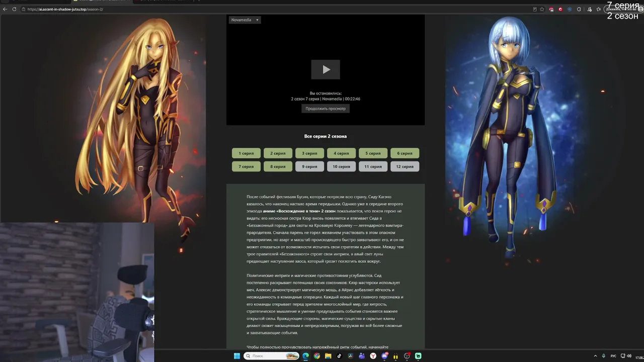This screenshot has height=362, width=644.
Task: Open TikTok from the taskbar
Action: pyautogui.click(x=339, y=356)
